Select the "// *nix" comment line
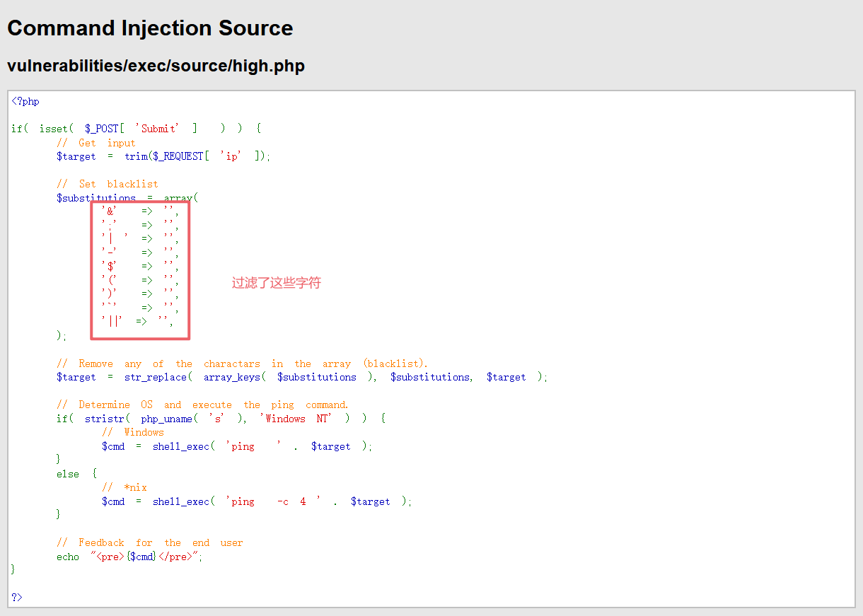The image size is (863, 616). (x=124, y=487)
